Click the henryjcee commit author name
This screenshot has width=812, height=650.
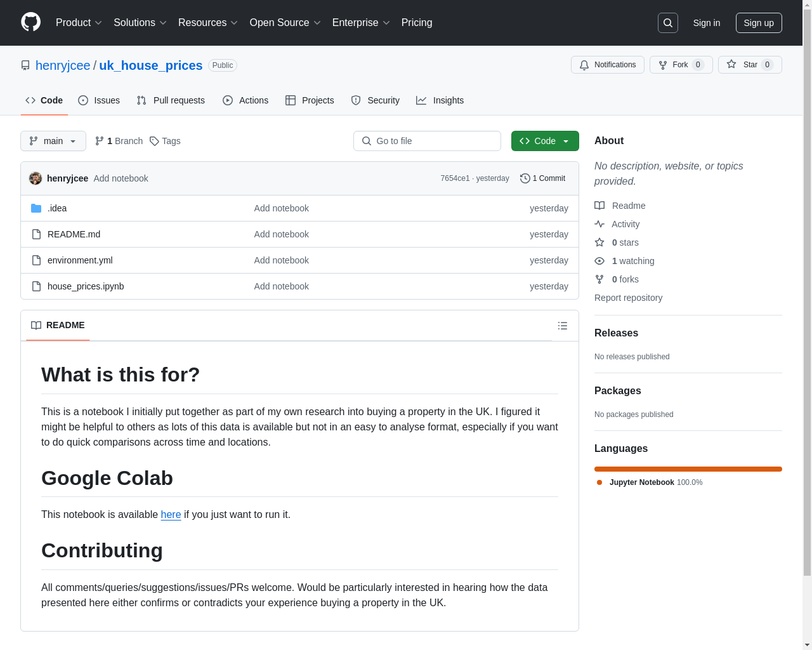click(67, 178)
